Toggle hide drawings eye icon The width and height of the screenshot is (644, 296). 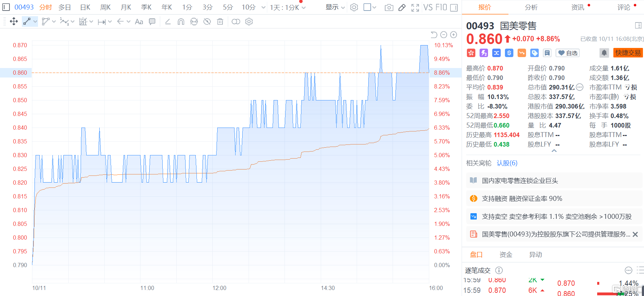coord(207,21)
